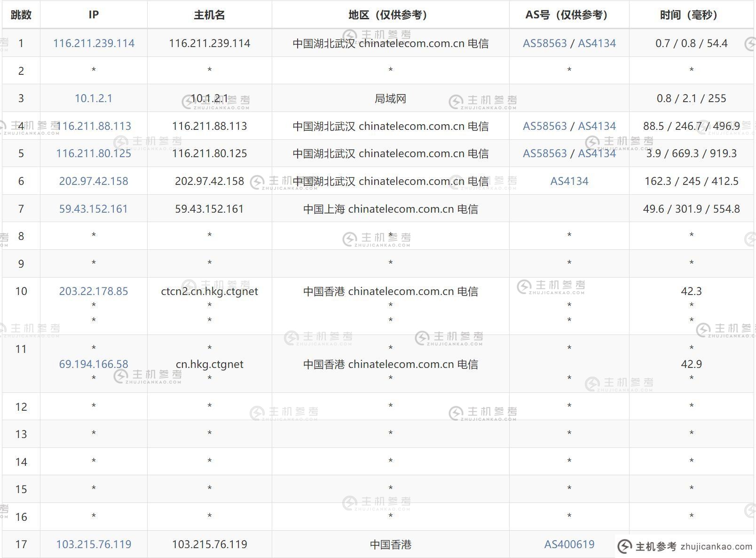Screen dimensions: 756x558
Task: Open IP link 202.97.42.158
Action: [94, 181]
